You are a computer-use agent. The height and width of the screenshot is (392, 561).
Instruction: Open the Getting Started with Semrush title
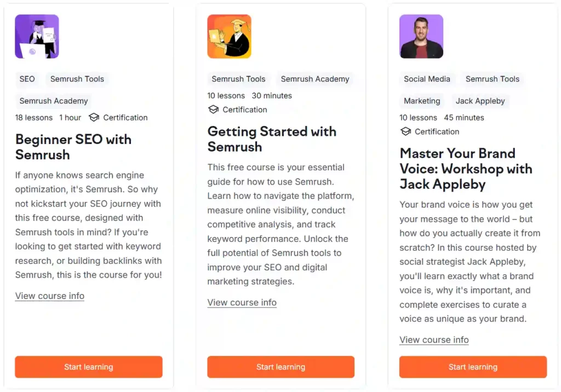(271, 139)
